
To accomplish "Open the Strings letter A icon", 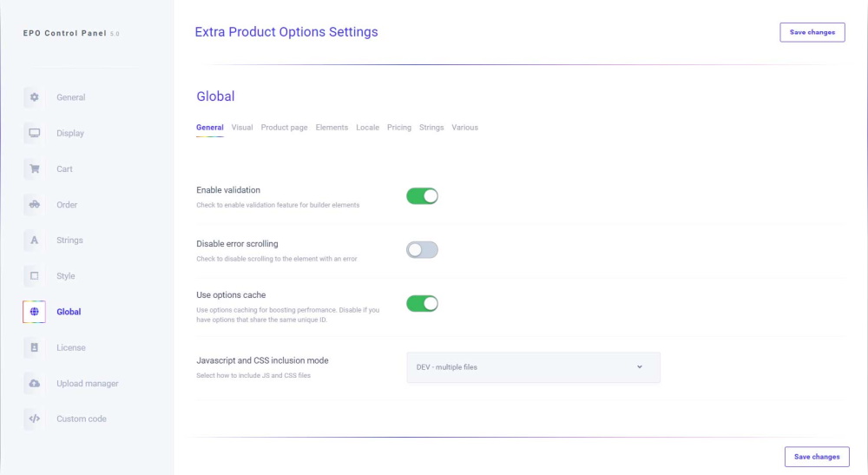I will (35, 241).
